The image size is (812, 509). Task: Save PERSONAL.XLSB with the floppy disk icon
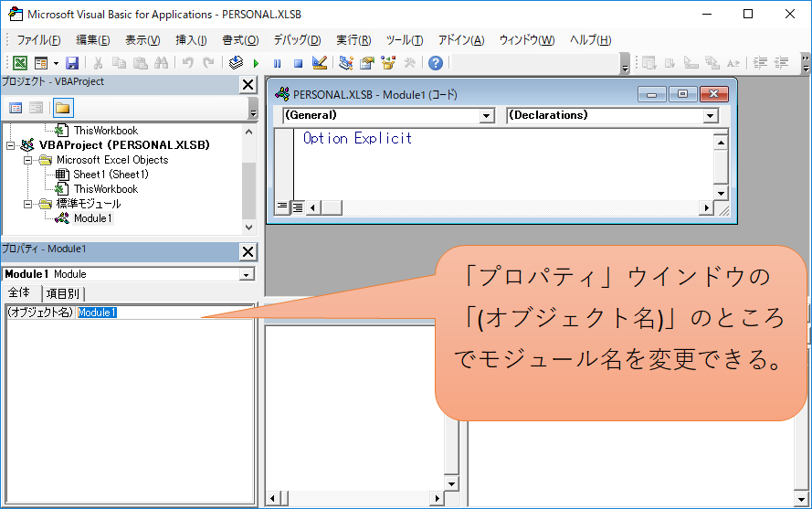(x=72, y=63)
